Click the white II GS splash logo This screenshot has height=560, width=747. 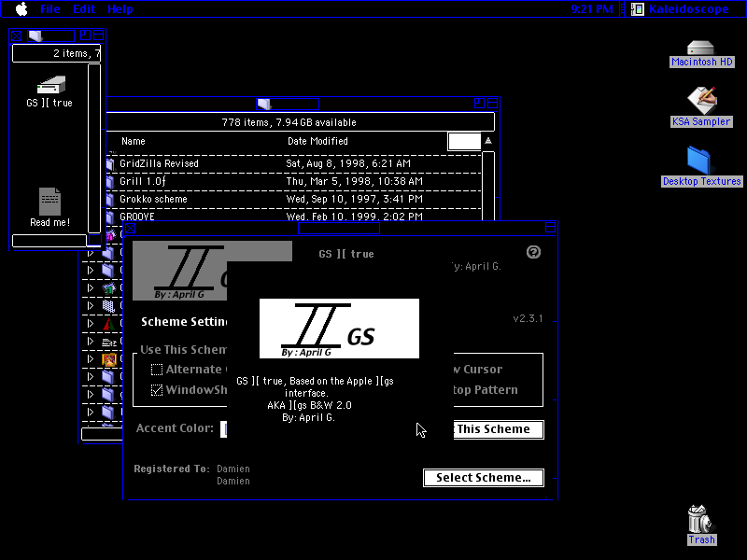(x=339, y=329)
